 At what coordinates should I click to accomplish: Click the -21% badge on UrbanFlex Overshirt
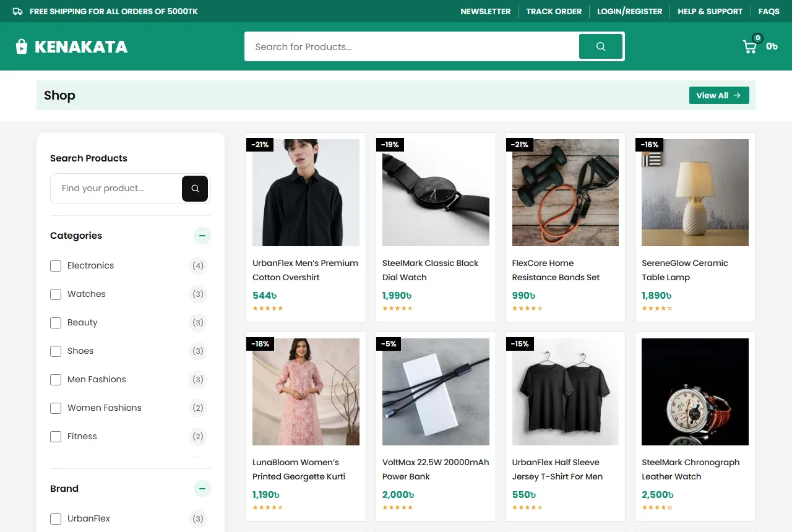[x=260, y=145]
